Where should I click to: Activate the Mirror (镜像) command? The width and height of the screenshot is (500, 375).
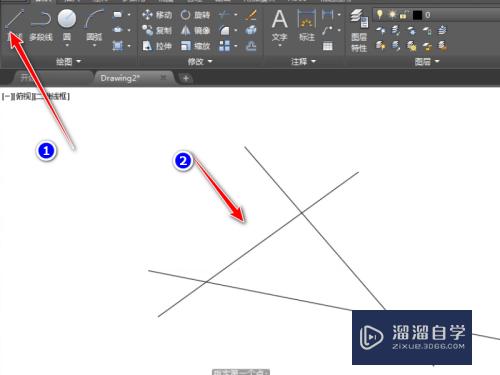[x=195, y=30]
